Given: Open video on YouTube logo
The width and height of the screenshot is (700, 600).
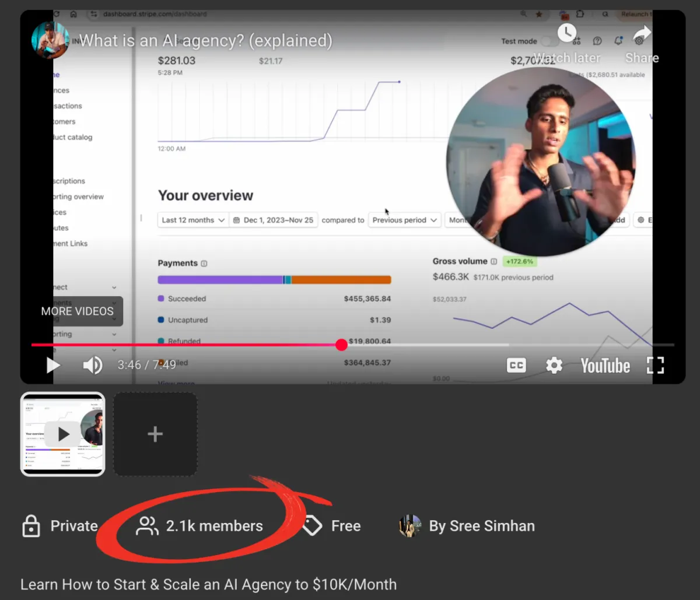Looking at the screenshot, I should tap(605, 366).
